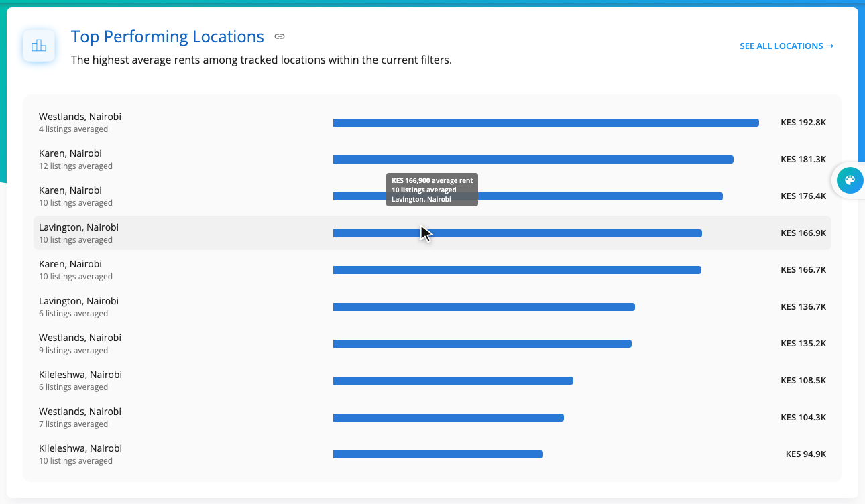Click the KES 108.5K rent value
Viewport: 865px width, 504px height.
803,381
